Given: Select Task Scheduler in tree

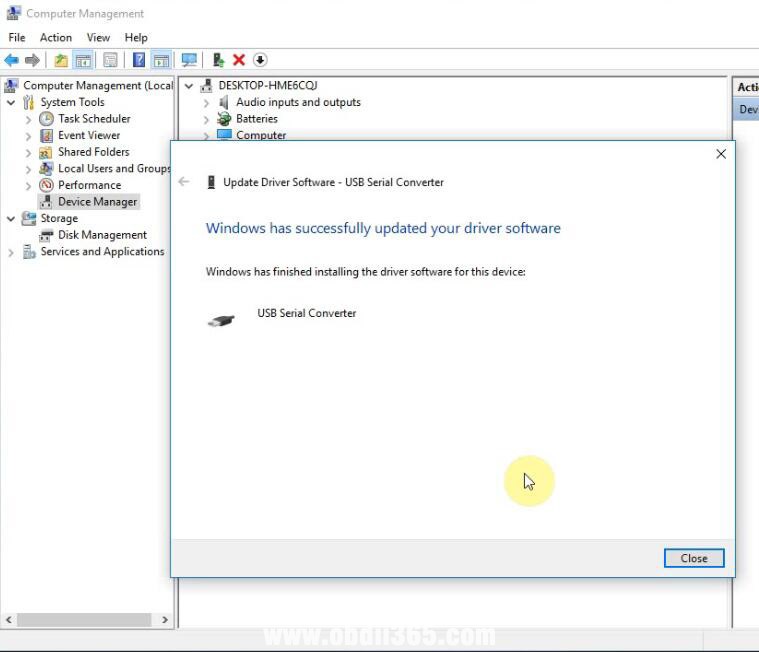Looking at the screenshot, I should 94,119.
